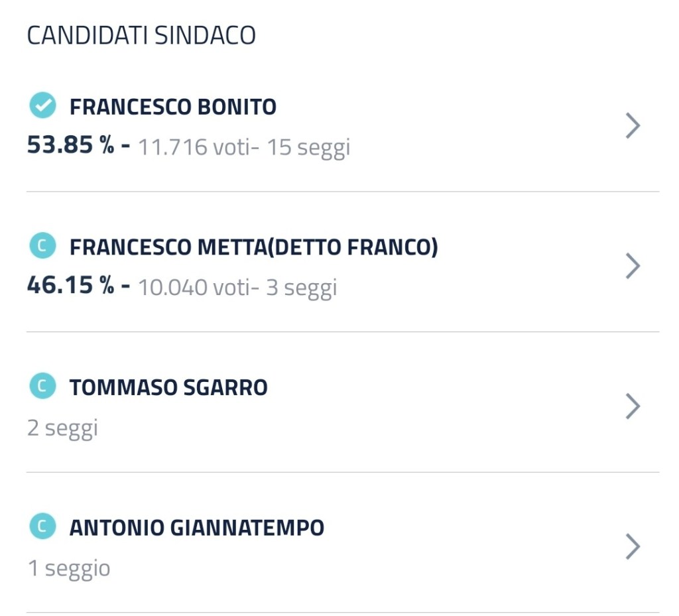Click the elected checkmark icon beside Francesco Bonito
The width and height of the screenshot is (679, 616).
pos(43,105)
